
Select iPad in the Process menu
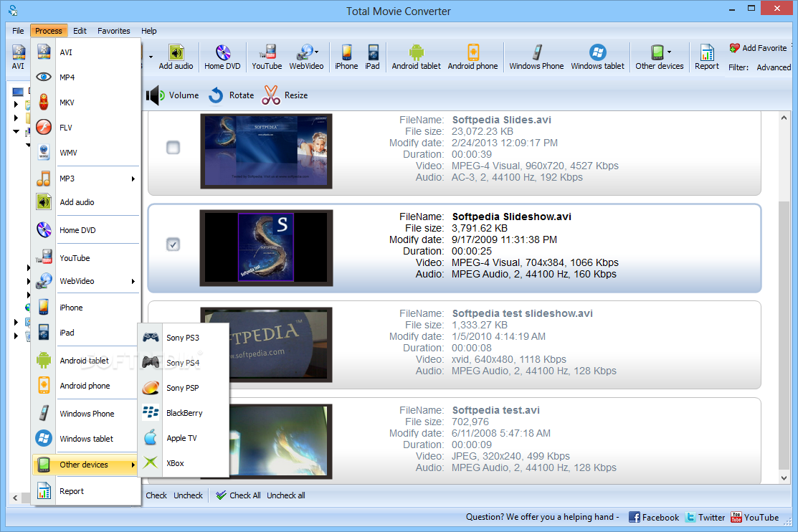click(x=85, y=333)
